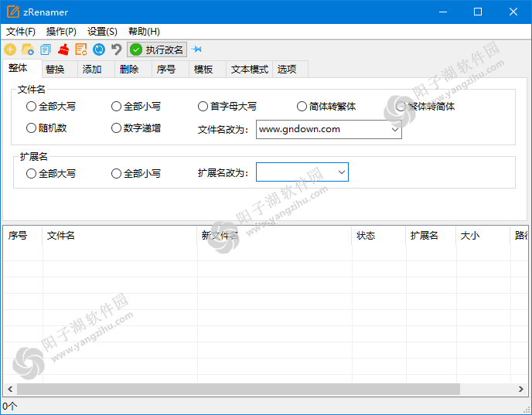Click the 0个 status bar count
532x415 pixels.
(x=9, y=406)
